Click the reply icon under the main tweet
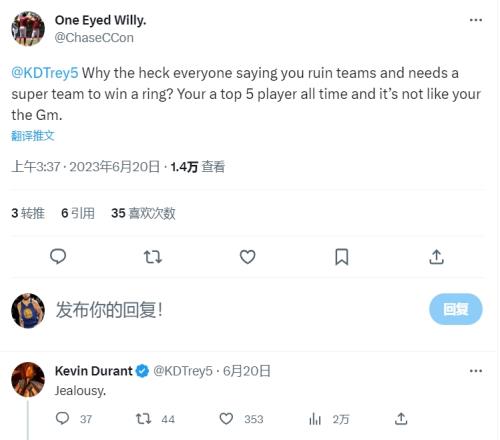500x440 pixels. click(x=58, y=257)
